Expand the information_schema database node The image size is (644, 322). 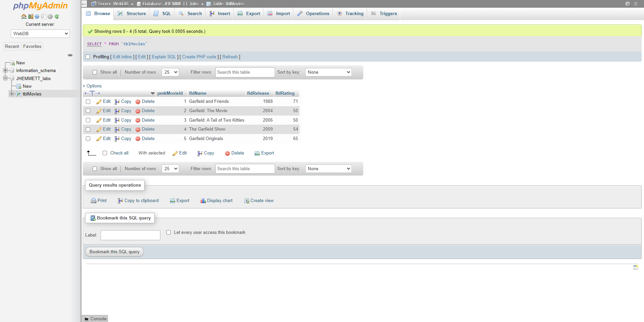(x=5, y=71)
